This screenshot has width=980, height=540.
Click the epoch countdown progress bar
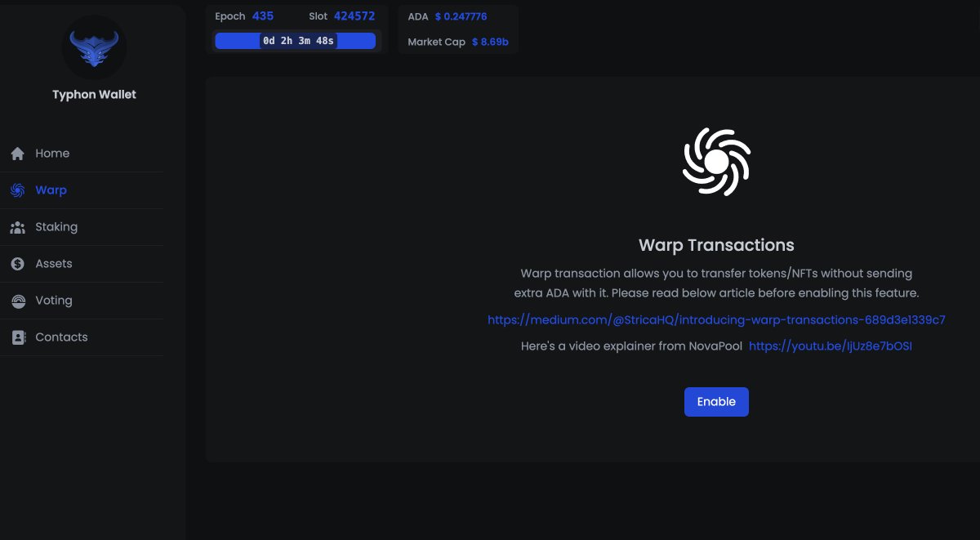[x=296, y=41]
